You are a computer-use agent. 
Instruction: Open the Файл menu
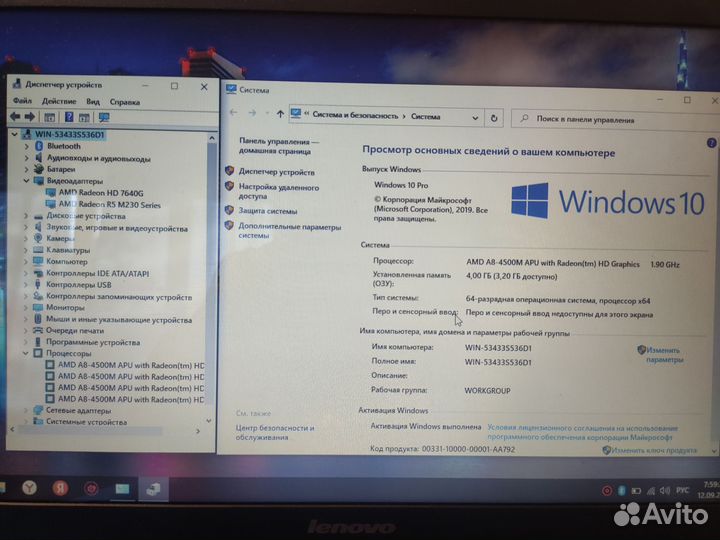point(22,101)
